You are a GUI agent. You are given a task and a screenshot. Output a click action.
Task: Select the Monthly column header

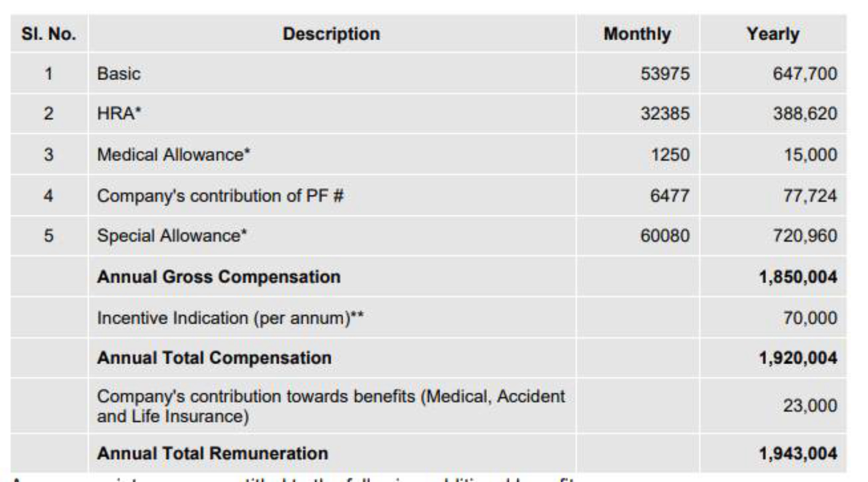637,34
